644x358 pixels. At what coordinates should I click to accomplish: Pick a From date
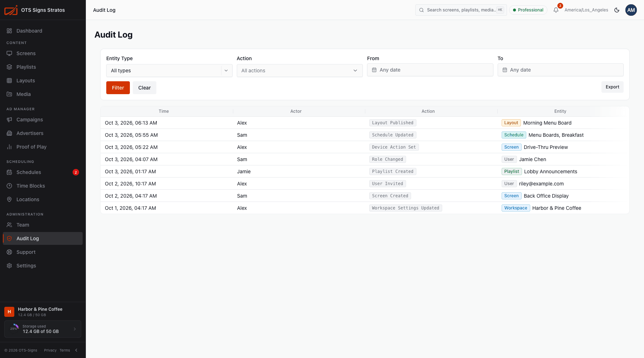pyautogui.click(x=430, y=70)
